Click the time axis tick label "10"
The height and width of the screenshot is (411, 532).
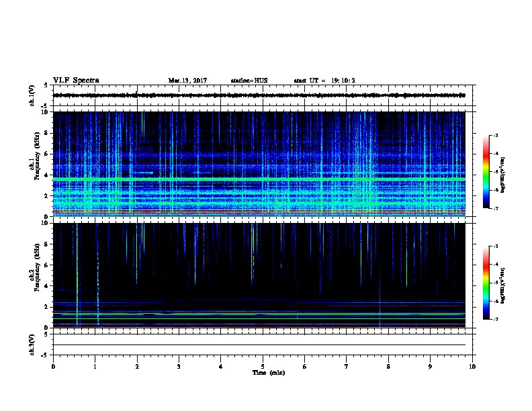(x=472, y=367)
